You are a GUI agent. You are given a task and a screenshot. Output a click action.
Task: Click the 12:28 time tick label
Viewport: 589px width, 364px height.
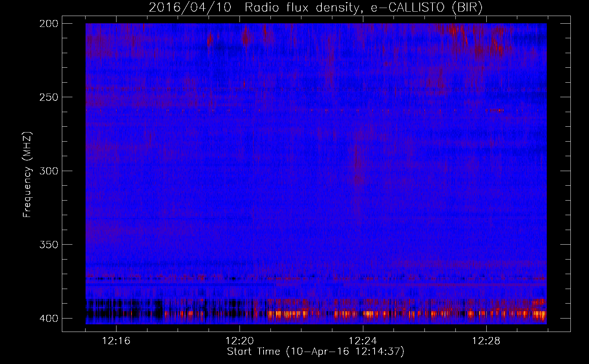click(x=486, y=341)
